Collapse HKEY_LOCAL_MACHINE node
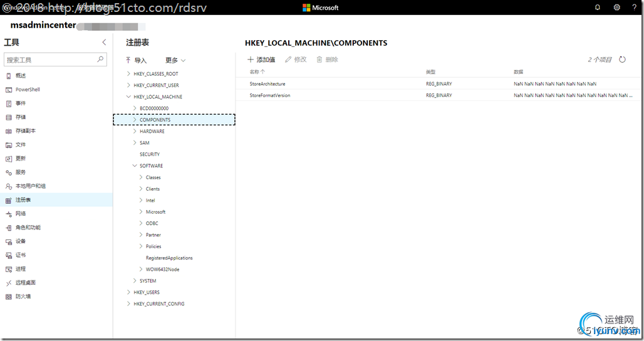The image size is (644, 341). point(128,97)
